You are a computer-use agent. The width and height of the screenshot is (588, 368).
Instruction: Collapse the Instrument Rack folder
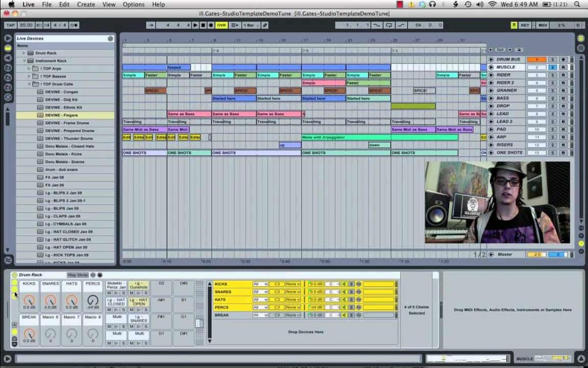[x=24, y=61]
